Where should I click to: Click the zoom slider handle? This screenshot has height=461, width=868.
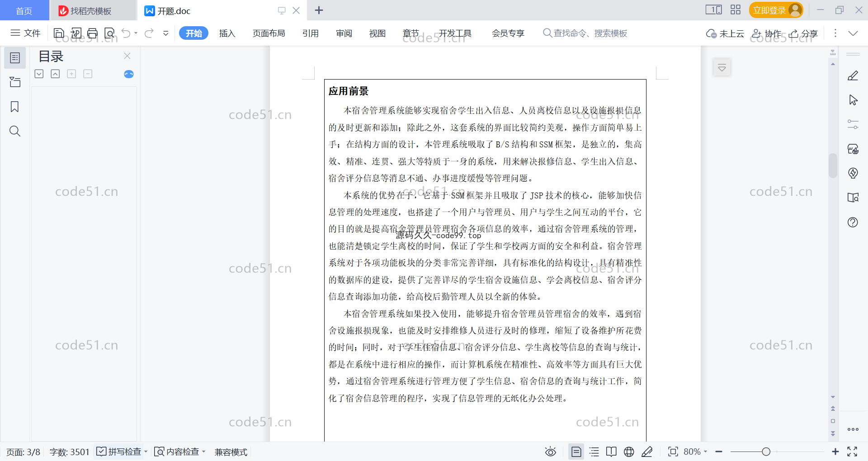766,452
